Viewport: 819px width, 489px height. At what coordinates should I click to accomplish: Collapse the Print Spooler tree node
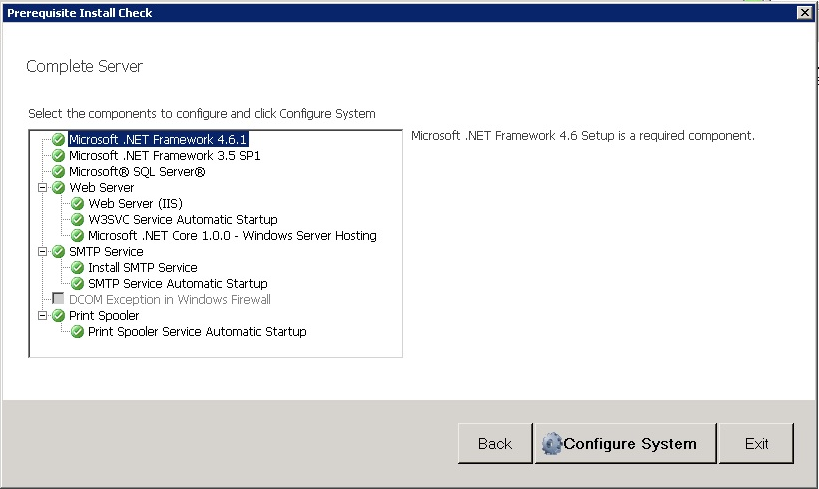(42, 316)
